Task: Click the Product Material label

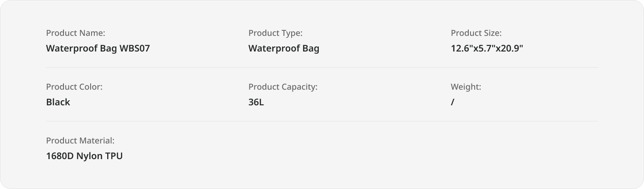Action: click(x=80, y=141)
